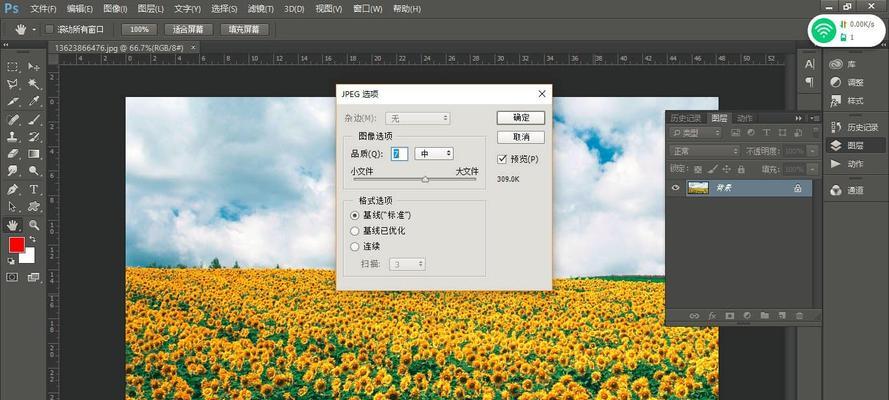Select the Zoom magnifier tool
This screenshot has width=889, height=400.
pos(33,225)
